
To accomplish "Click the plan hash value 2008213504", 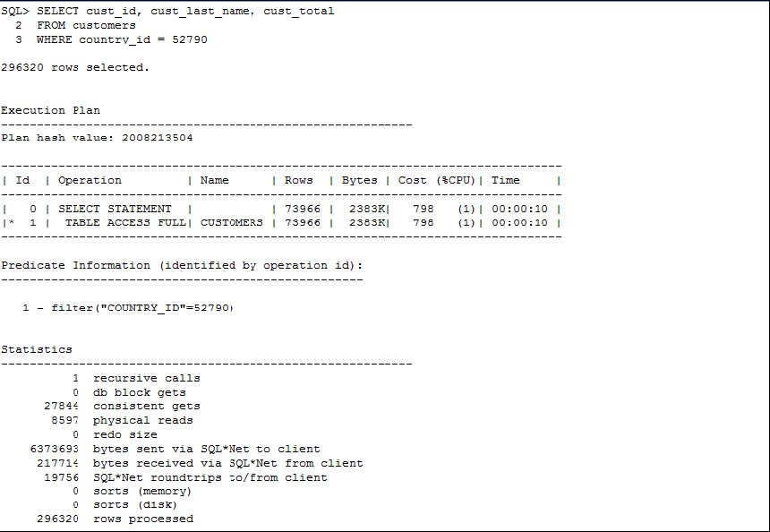I will (x=158, y=138).
